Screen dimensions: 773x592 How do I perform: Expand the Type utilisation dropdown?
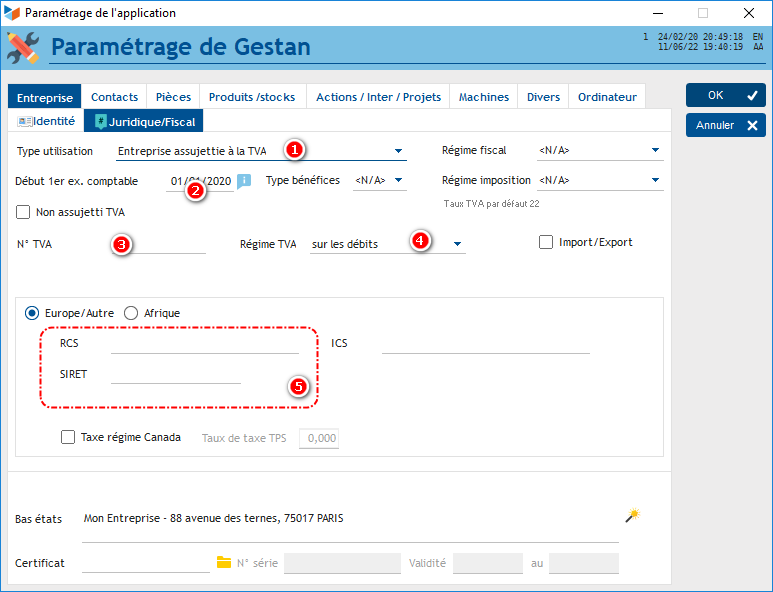[x=397, y=152]
